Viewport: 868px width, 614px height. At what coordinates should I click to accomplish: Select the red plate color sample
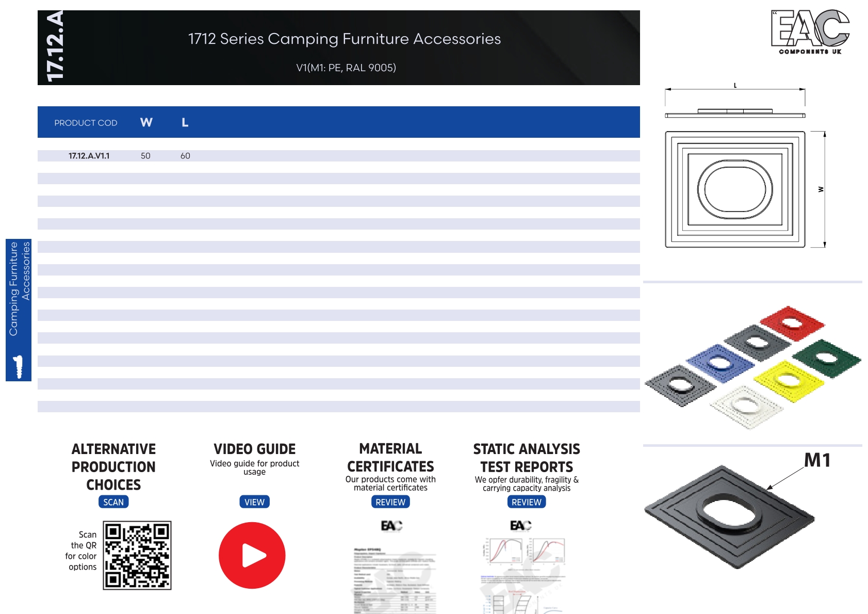point(792,324)
